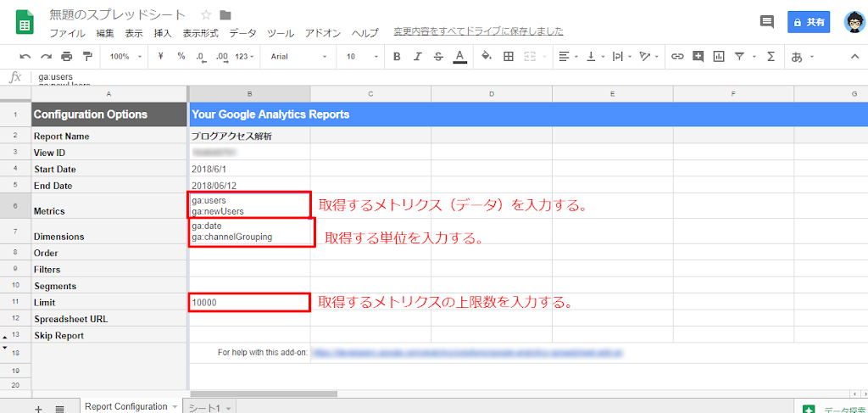The width and height of the screenshot is (868, 413).
Task: Open font size 10 dropdown
Action: [362, 57]
